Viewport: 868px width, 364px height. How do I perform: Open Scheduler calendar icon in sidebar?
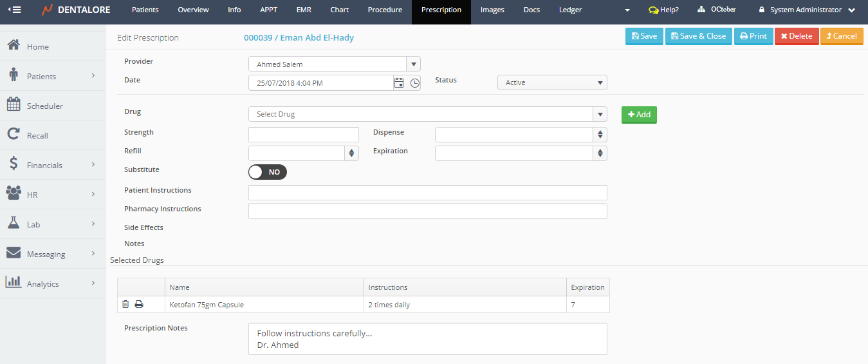[x=13, y=106]
